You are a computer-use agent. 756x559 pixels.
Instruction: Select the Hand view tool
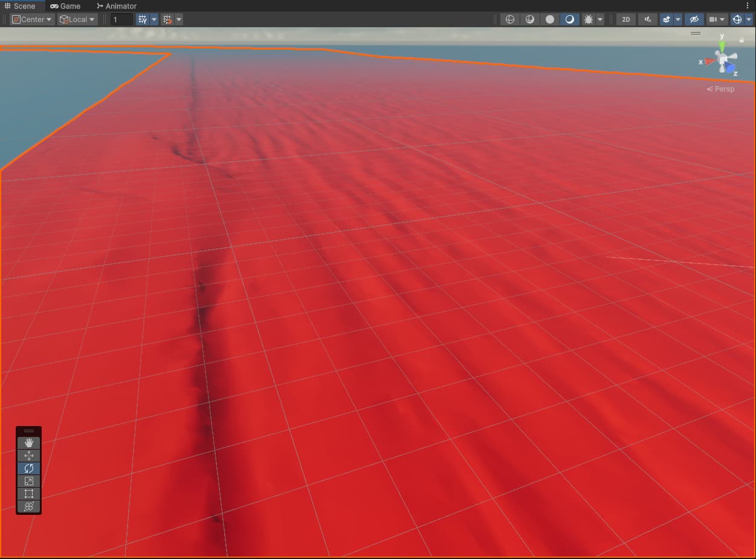coord(28,442)
